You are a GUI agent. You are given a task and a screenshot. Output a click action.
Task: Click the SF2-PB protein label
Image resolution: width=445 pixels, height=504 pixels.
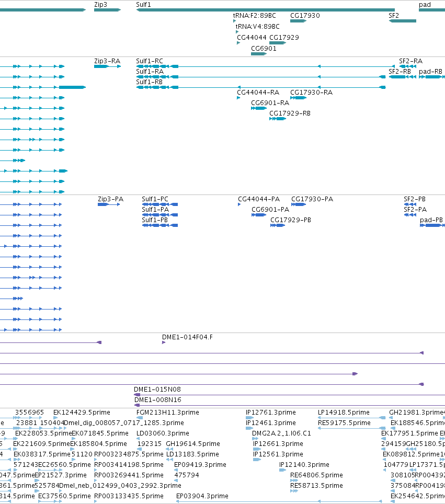415,199
